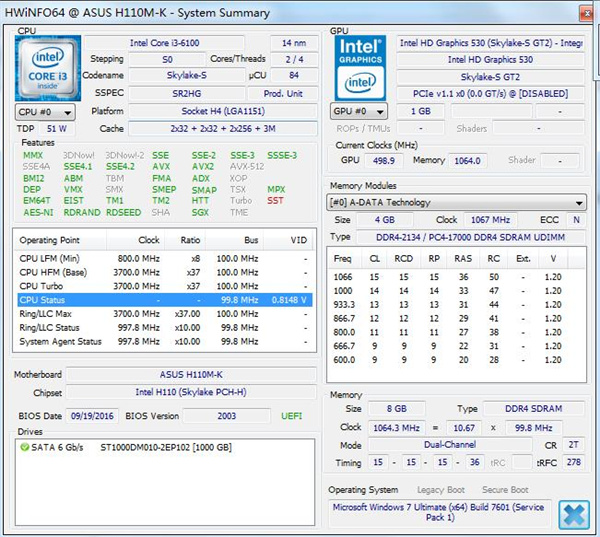600x537 pixels.
Task: Click the ASUS H110M-K motherboard field
Action: 192,375
